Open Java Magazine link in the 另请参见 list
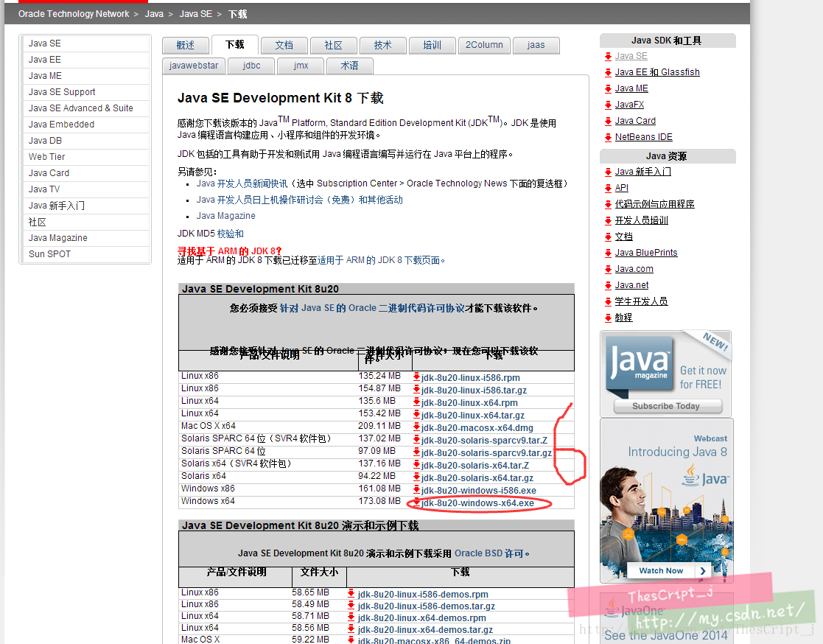The image size is (823, 644). pos(225,216)
